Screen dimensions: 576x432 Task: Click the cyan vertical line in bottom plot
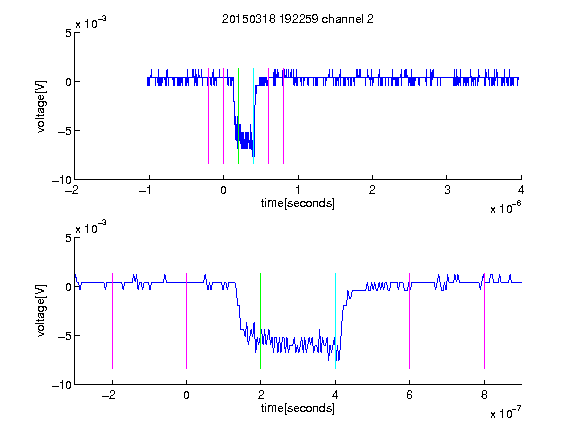point(335,321)
